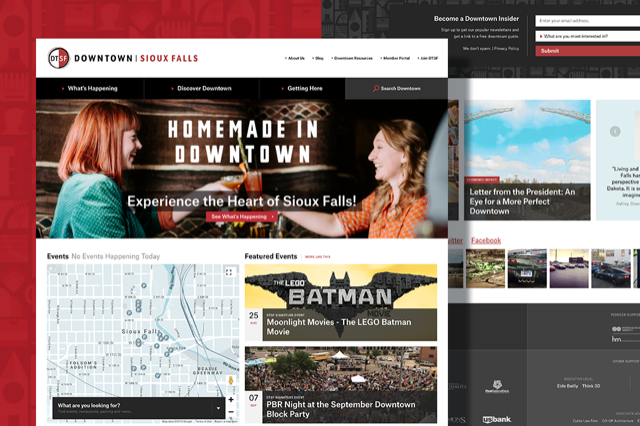The image size is (640, 426).
Task: Open the Member Portal link
Action: (x=395, y=58)
